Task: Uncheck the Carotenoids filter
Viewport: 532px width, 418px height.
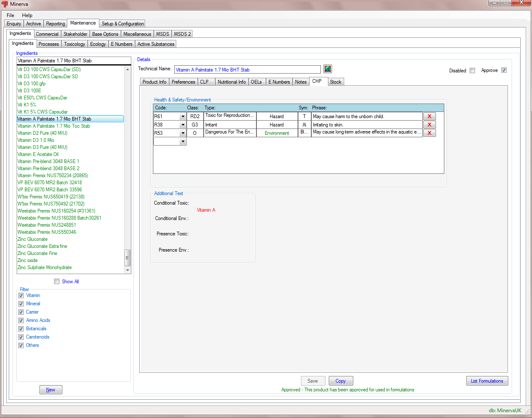Action: (21, 337)
